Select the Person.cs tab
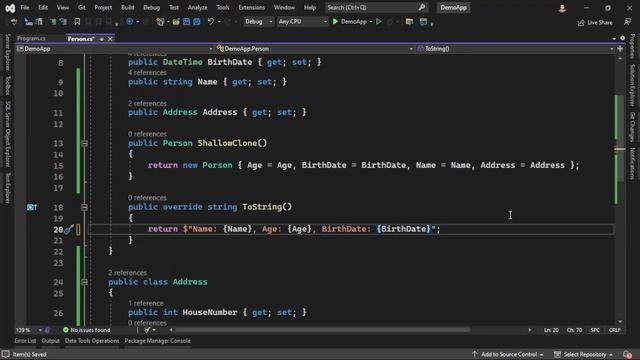This screenshot has width=640, height=360. click(x=81, y=38)
